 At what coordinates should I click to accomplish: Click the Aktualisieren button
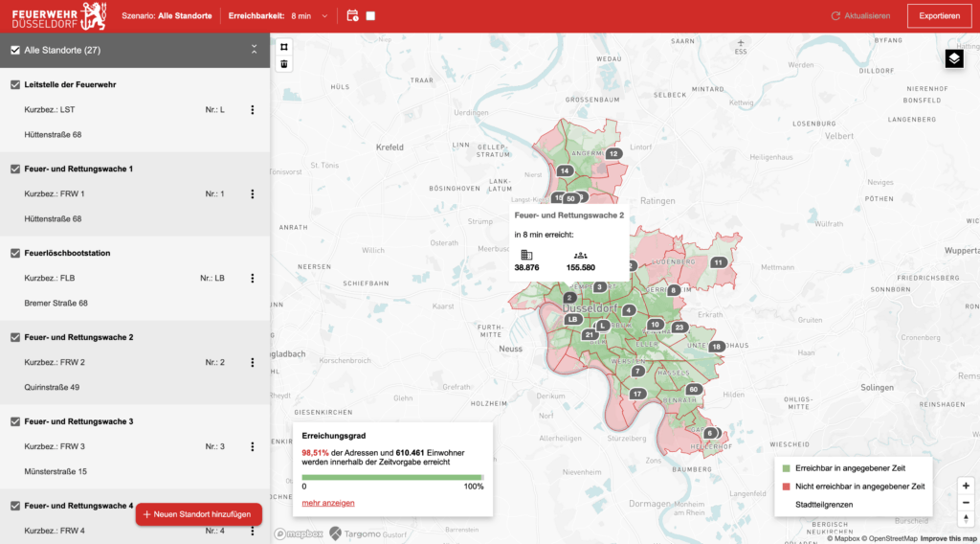pos(860,15)
